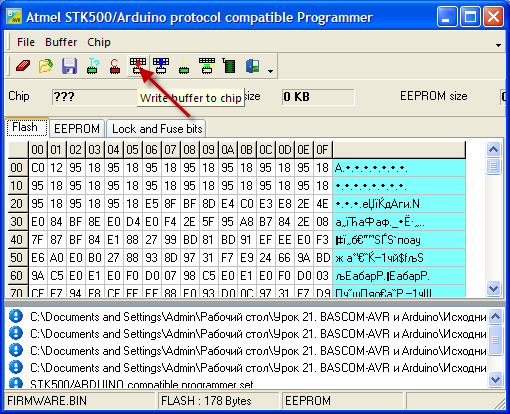Click the log panel scroll up arrow

(495, 316)
